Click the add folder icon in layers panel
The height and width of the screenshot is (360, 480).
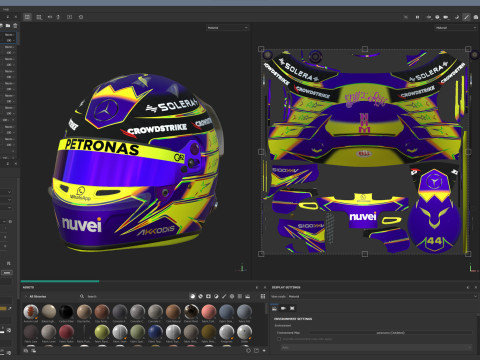[8, 26]
